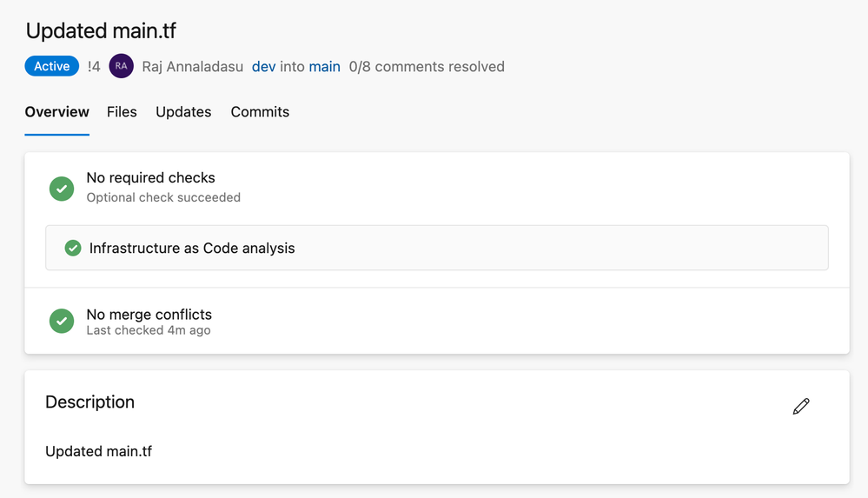Open the Updates tab
The image size is (868, 498).
(183, 112)
